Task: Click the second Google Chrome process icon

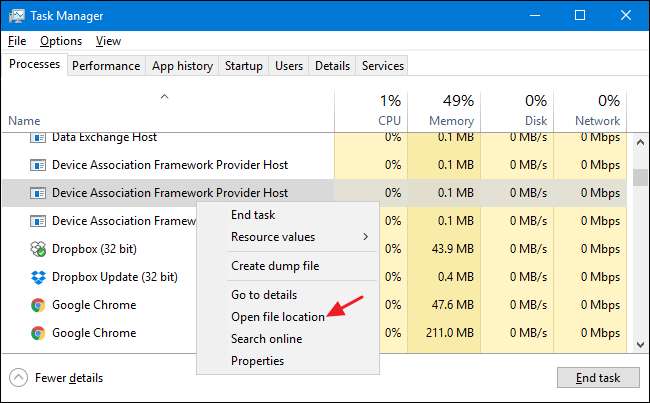Action: tap(38, 333)
